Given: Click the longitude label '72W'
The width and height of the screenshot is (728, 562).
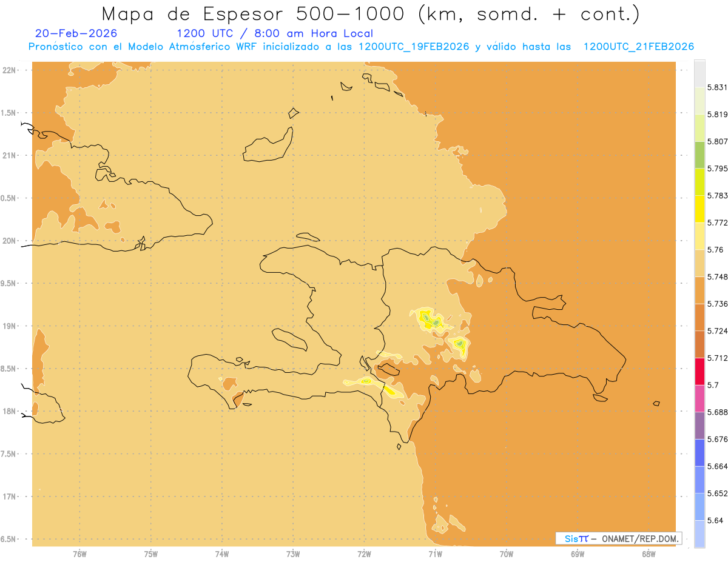Looking at the screenshot, I should (x=364, y=554).
